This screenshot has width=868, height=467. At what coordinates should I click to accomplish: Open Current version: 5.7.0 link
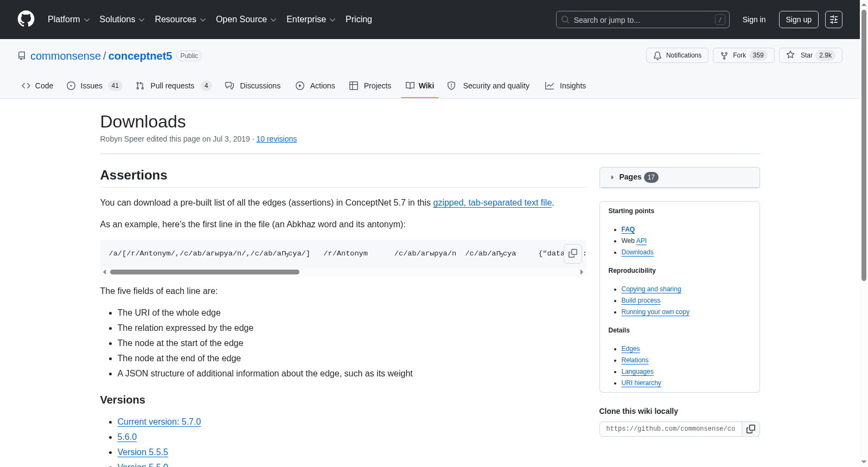tap(159, 421)
